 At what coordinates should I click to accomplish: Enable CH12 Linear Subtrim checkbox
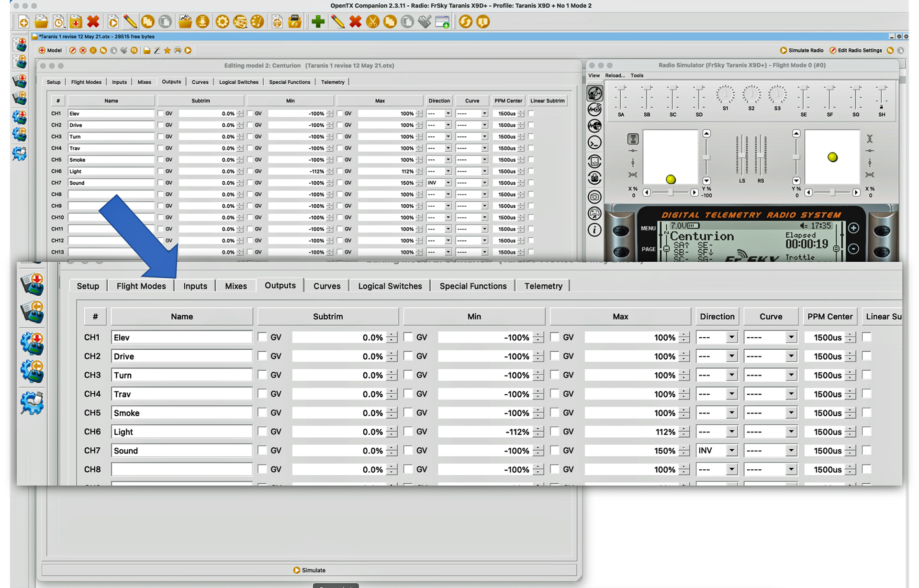(531, 240)
